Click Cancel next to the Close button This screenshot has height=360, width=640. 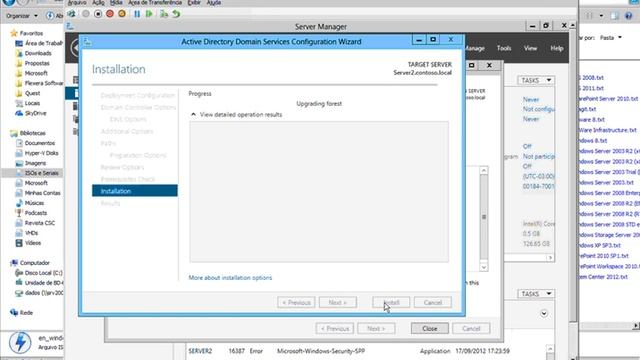point(471,328)
